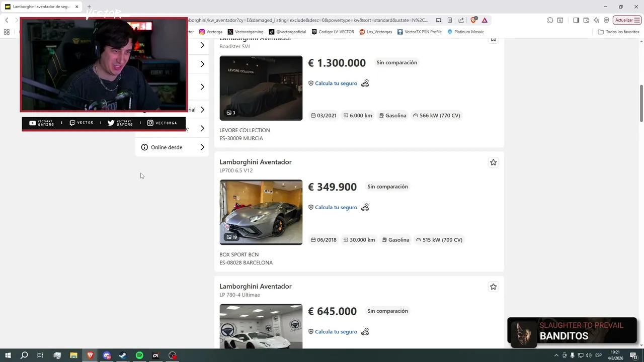Screen dimensions: 644x362
Task: Open the Vectoratgaming X bookmark
Action: 246,32
